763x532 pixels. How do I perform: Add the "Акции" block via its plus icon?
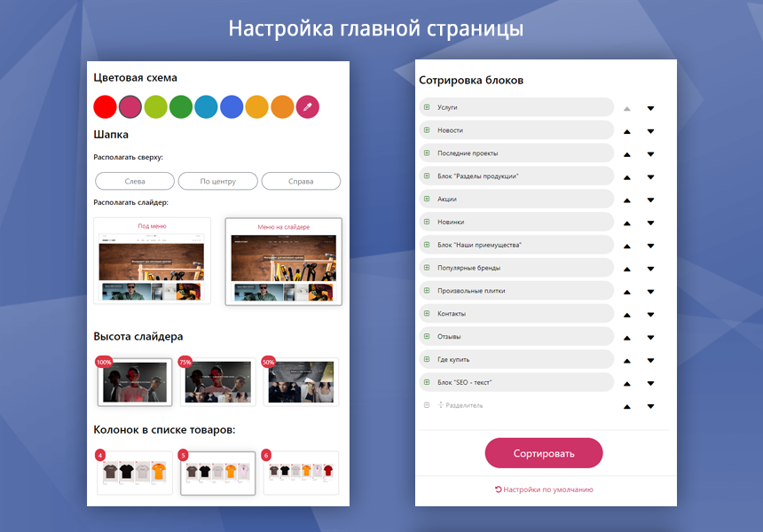pos(427,199)
